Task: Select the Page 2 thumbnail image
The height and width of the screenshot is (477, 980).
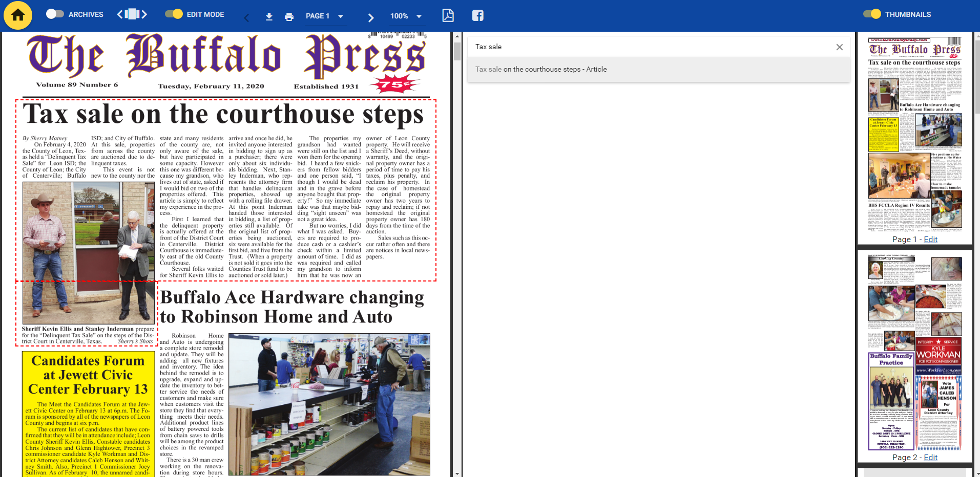Action: tap(915, 352)
